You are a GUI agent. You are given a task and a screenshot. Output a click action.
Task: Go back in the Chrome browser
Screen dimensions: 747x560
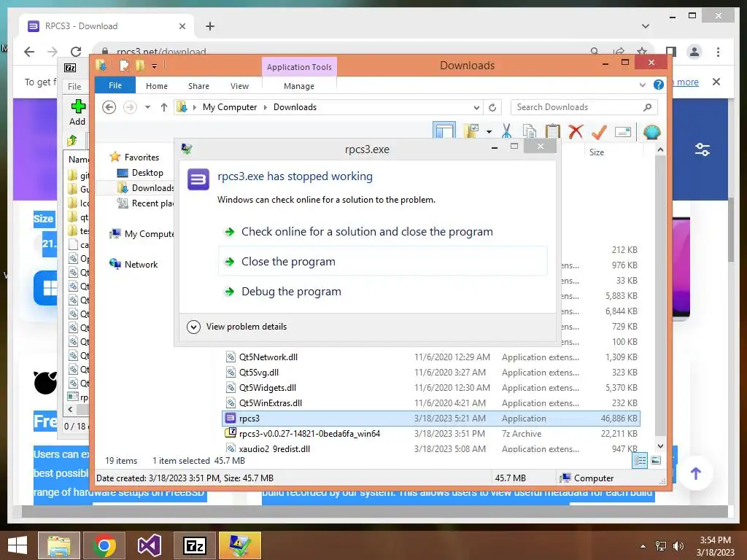29,52
